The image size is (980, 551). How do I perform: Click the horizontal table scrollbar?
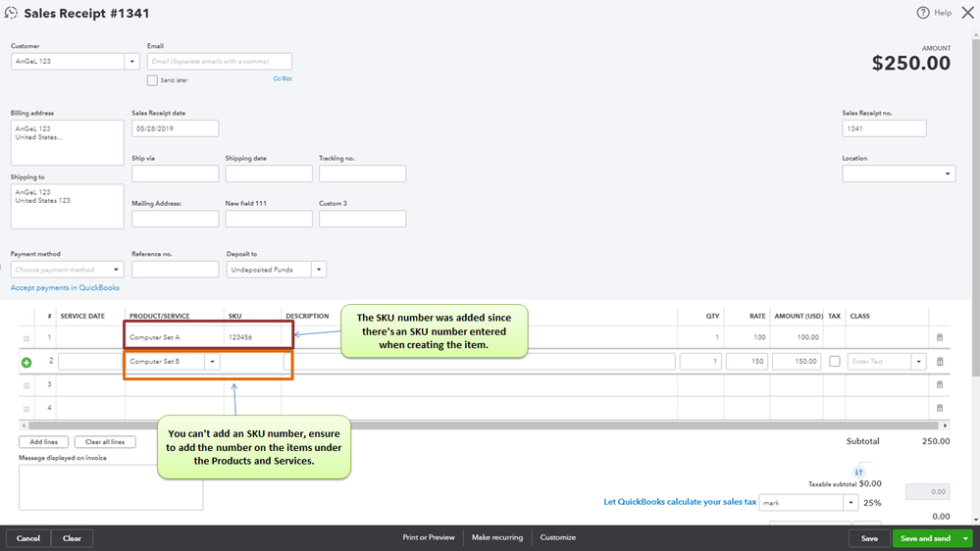pos(485,426)
